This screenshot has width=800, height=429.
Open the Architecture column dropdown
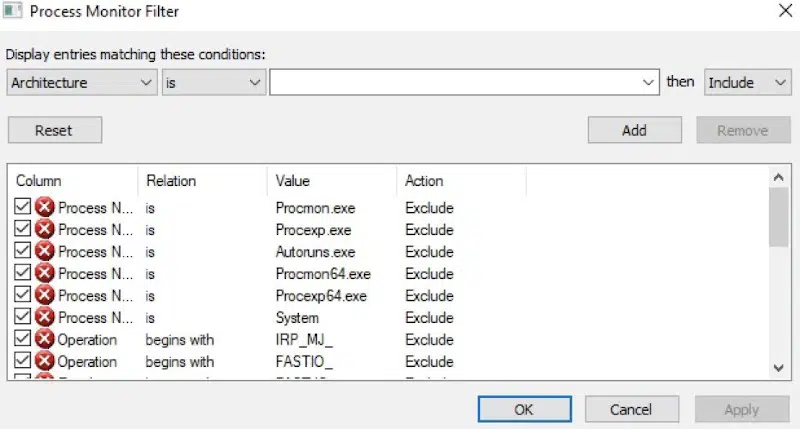click(x=82, y=83)
